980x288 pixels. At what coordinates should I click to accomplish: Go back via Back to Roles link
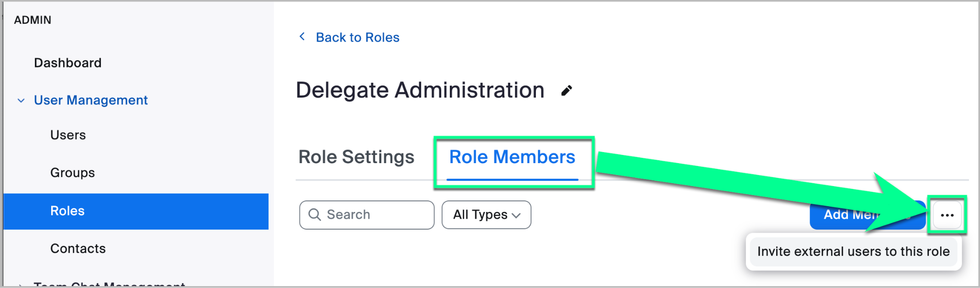357,37
